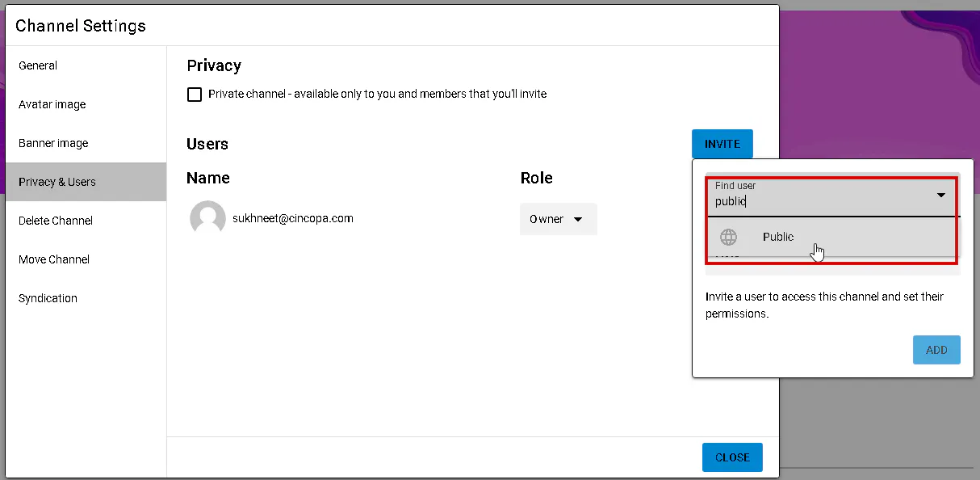Screen dimensions: 980x480
Task: Click the Channel Settings title text
Action: [81, 26]
